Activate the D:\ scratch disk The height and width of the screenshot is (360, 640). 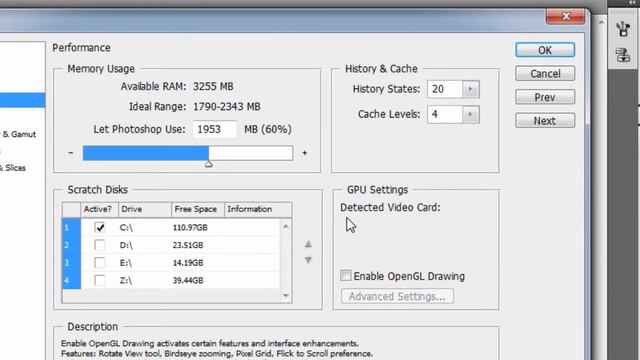click(x=100, y=245)
